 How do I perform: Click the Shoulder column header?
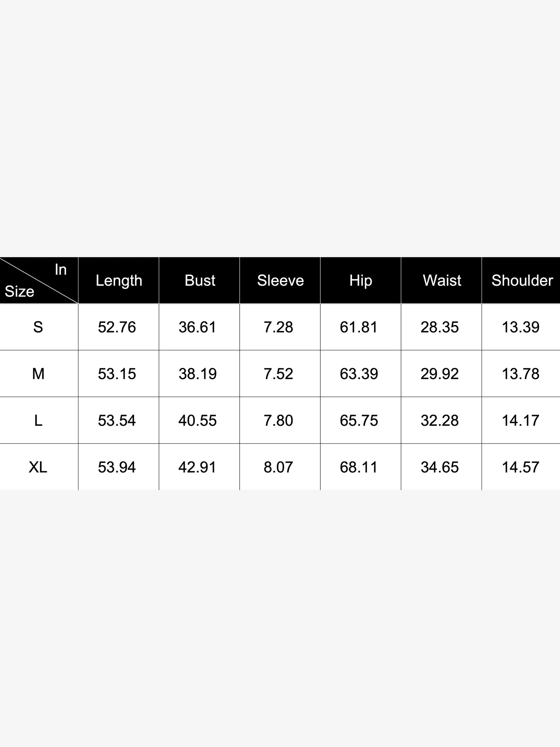tap(522, 280)
